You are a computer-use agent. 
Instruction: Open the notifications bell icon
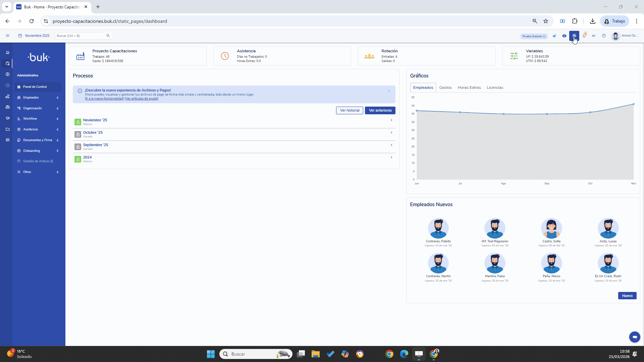[584, 36]
